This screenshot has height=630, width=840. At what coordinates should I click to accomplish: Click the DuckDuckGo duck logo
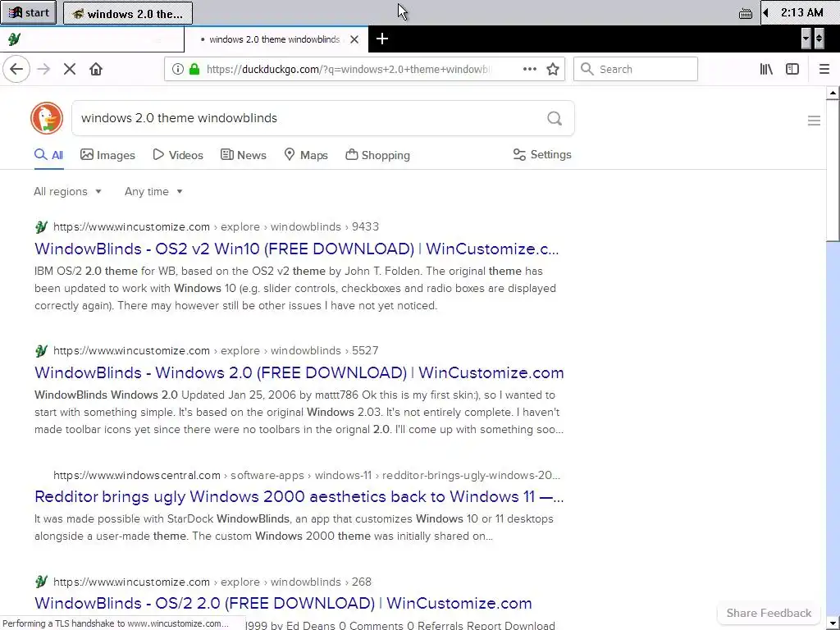point(47,118)
